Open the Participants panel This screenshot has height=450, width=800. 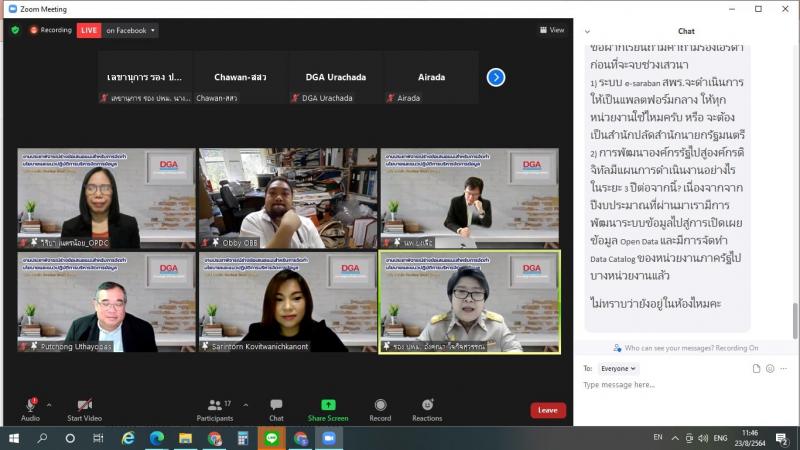[215, 410]
